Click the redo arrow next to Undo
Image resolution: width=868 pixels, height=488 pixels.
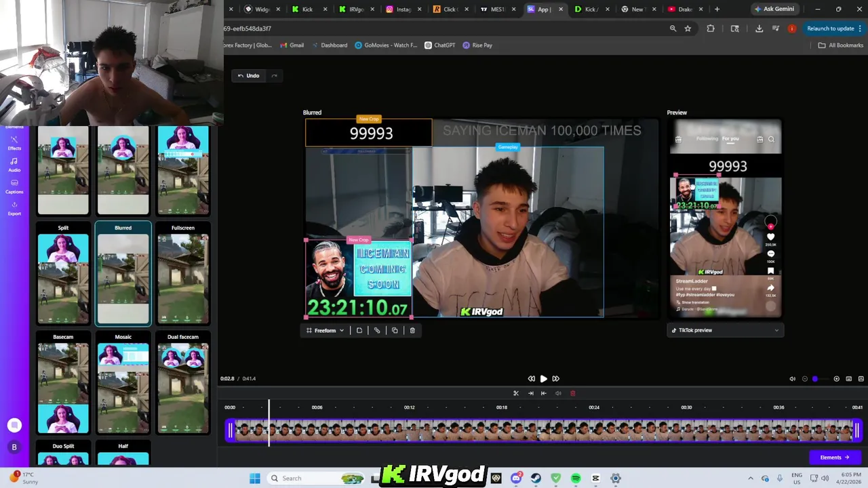pyautogui.click(x=274, y=75)
